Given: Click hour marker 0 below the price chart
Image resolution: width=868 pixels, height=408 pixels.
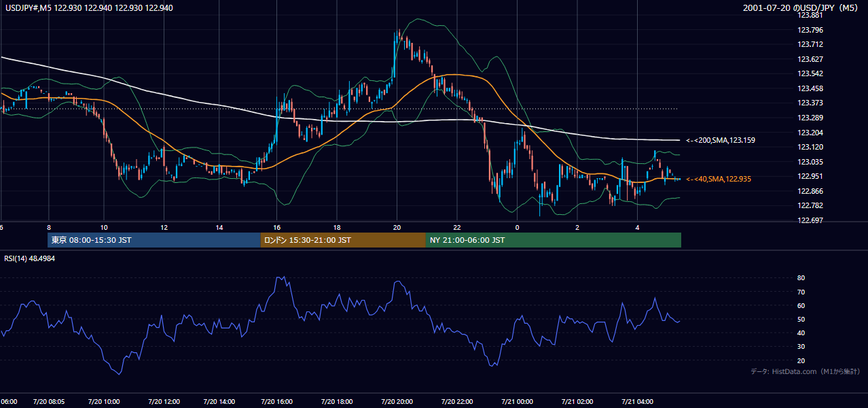Looking at the screenshot, I should [518, 227].
